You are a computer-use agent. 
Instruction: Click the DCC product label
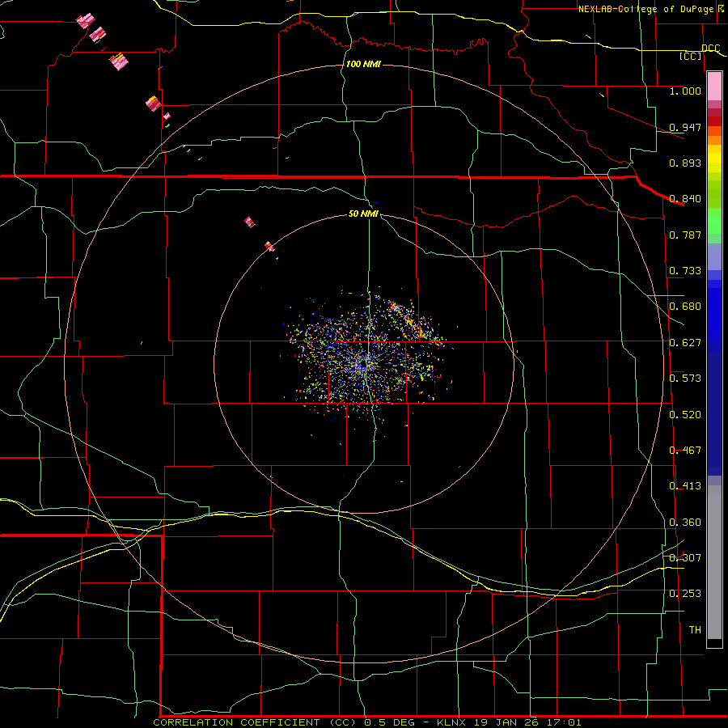[x=710, y=49]
